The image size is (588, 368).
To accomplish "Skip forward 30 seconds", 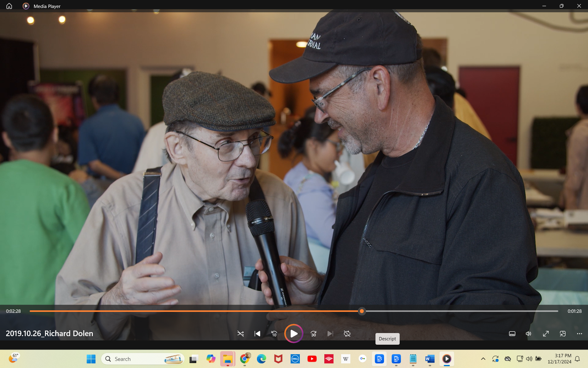I will pyautogui.click(x=313, y=334).
